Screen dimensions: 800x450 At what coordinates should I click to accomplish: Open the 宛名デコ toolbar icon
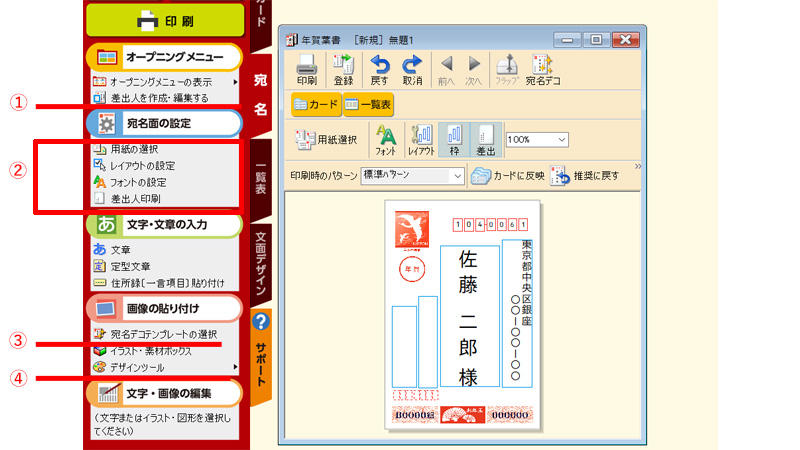[x=543, y=69]
